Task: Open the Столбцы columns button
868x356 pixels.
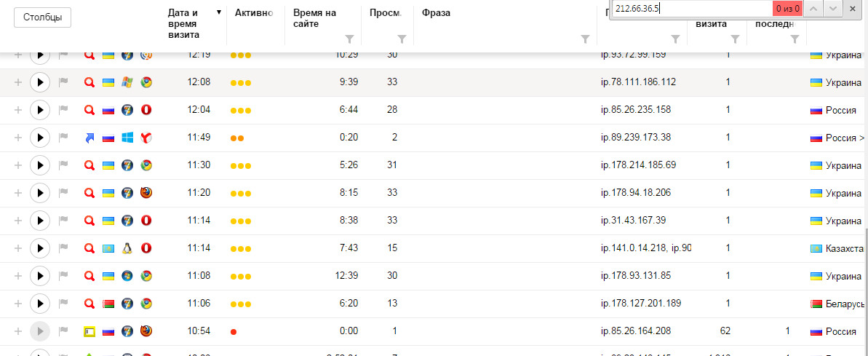Action: tap(42, 17)
